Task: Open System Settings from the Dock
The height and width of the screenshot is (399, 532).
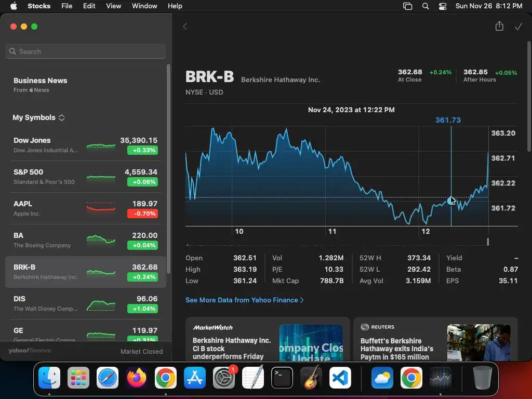Action: 224,378
